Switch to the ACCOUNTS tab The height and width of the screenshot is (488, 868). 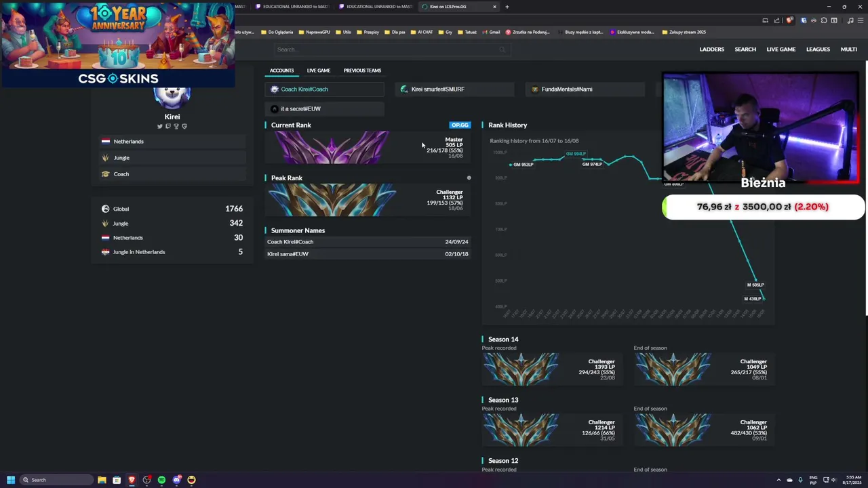click(281, 70)
